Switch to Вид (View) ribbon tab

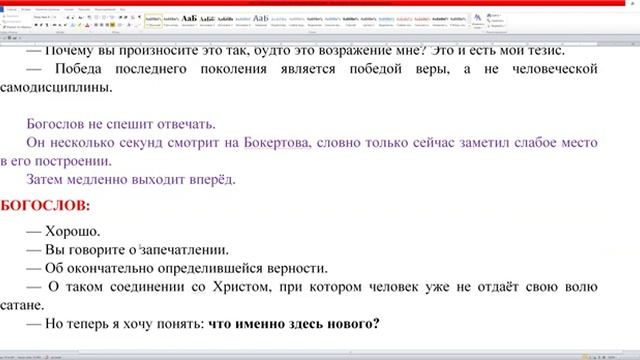point(122,9)
